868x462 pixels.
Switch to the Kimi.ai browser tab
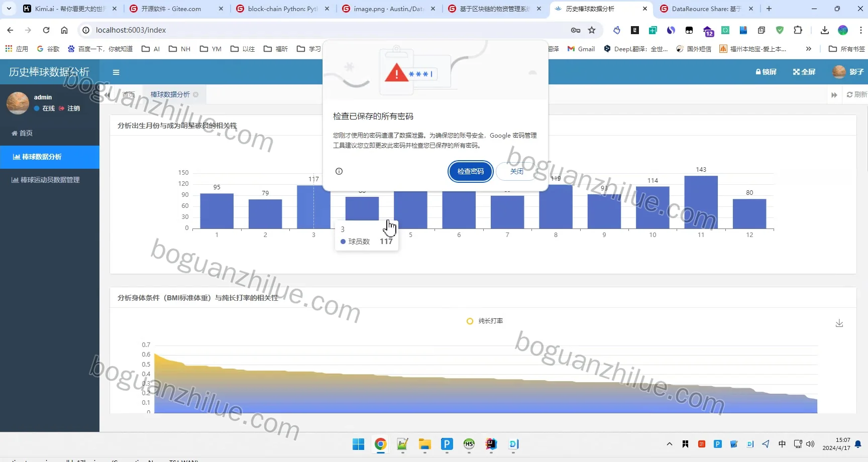click(x=70, y=9)
